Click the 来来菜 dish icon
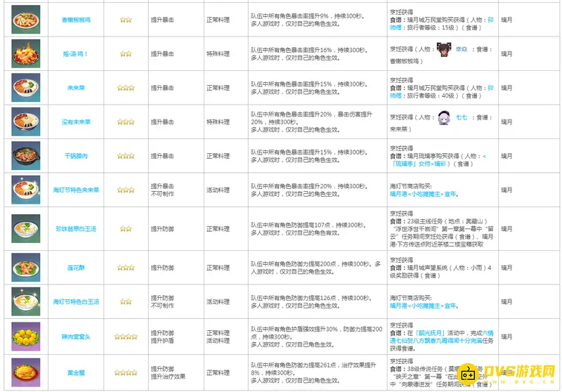The image size is (562, 392). pos(26,87)
